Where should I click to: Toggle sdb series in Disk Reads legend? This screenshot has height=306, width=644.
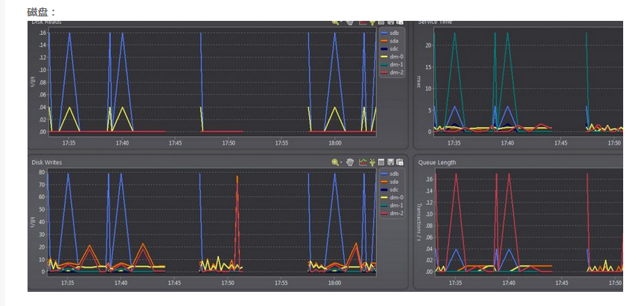tap(390, 33)
